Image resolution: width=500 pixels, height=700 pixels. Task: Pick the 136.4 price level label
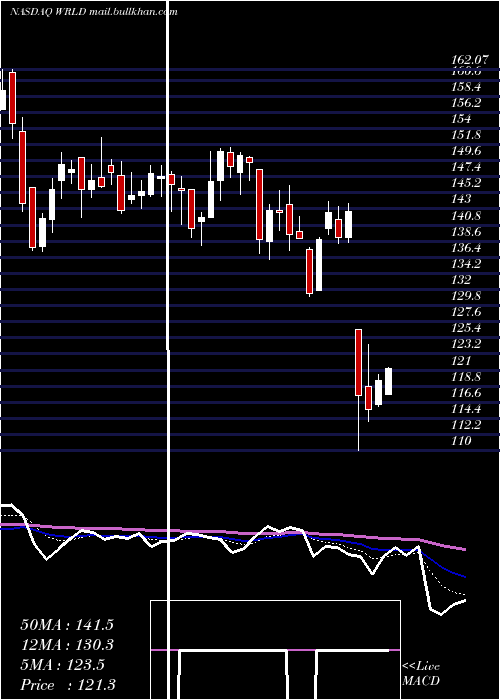468,248
